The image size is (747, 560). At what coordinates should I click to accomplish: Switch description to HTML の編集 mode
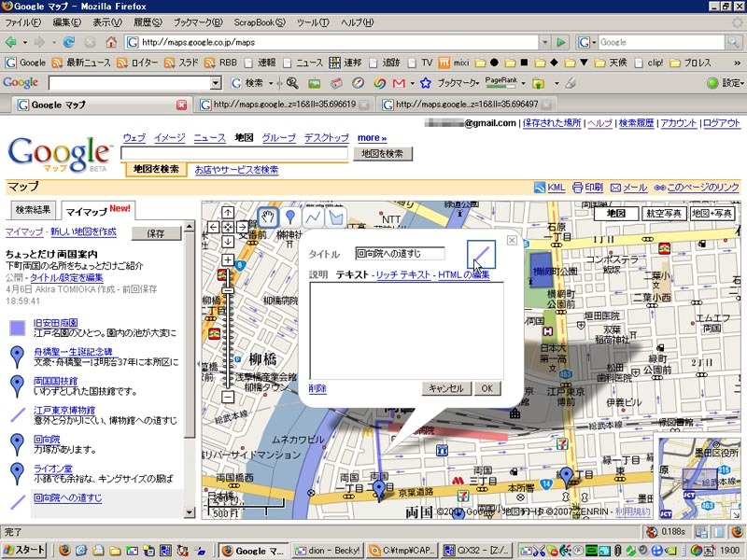pyautogui.click(x=463, y=274)
